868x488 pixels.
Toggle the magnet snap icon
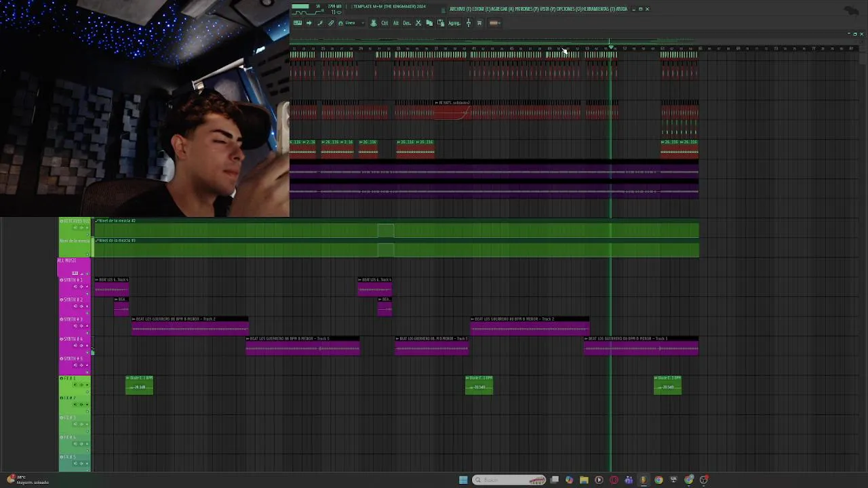[x=341, y=22]
